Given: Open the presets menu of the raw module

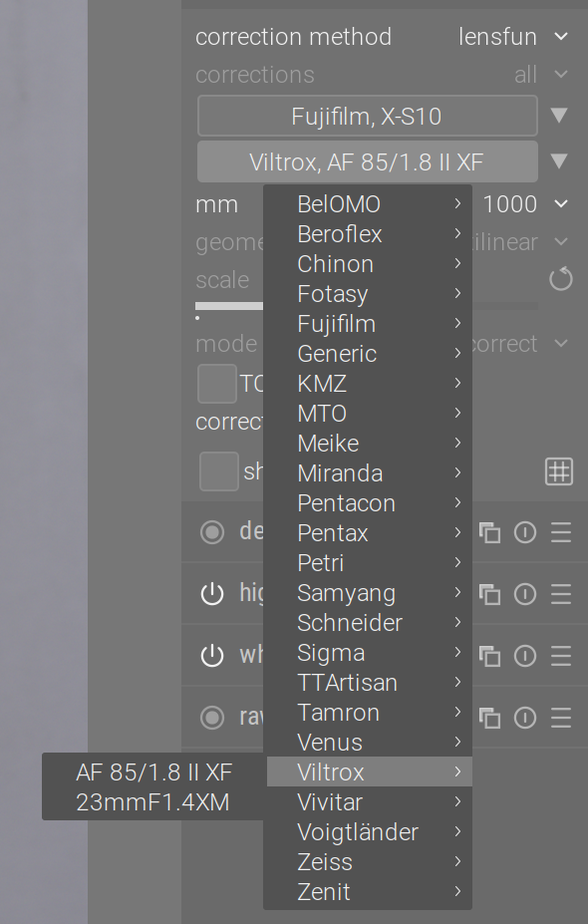Looking at the screenshot, I should pos(559,718).
